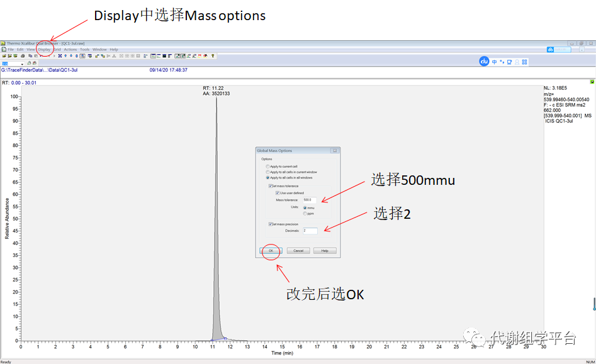The image size is (596, 364).
Task: Click the IME user account icon
Action: click(x=517, y=62)
